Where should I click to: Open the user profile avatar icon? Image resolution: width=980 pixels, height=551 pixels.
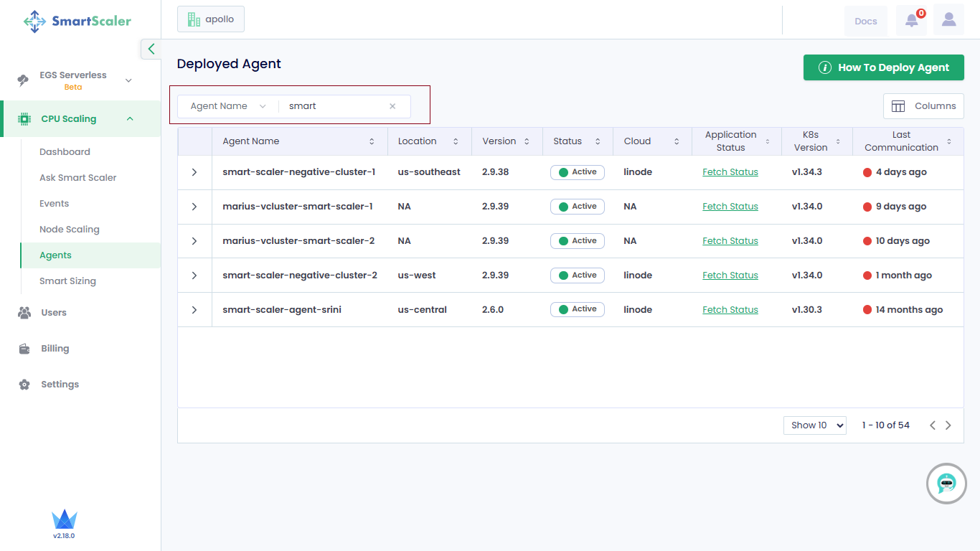coord(948,20)
